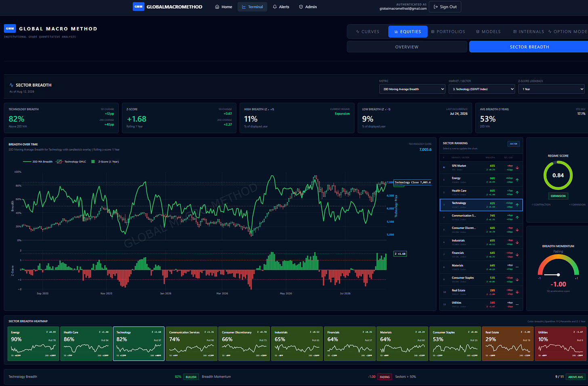Click the Terminal navigation link
The width and height of the screenshot is (588, 386).
tap(252, 7)
